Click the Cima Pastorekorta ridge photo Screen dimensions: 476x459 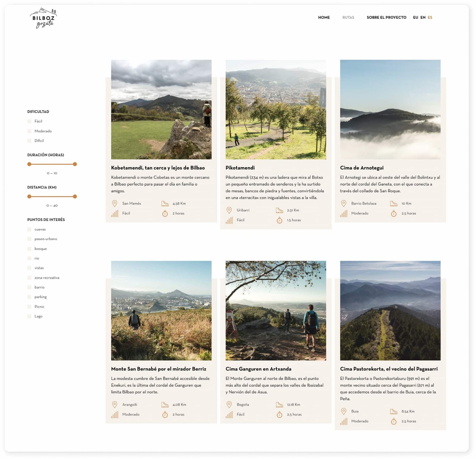tap(390, 311)
